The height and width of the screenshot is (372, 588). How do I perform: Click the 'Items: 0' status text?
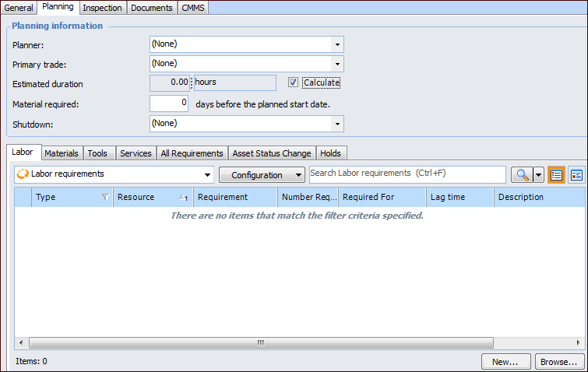point(31,362)
